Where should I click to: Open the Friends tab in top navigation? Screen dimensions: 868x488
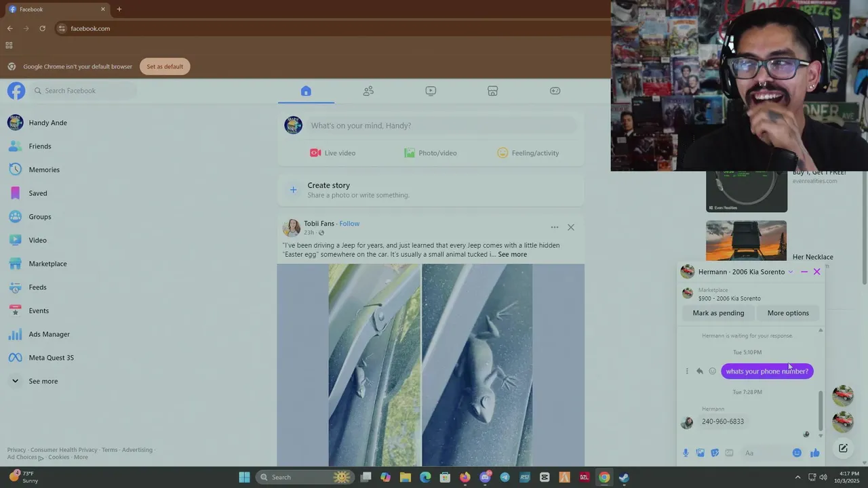pyautogui.click(x=368, y=91)
